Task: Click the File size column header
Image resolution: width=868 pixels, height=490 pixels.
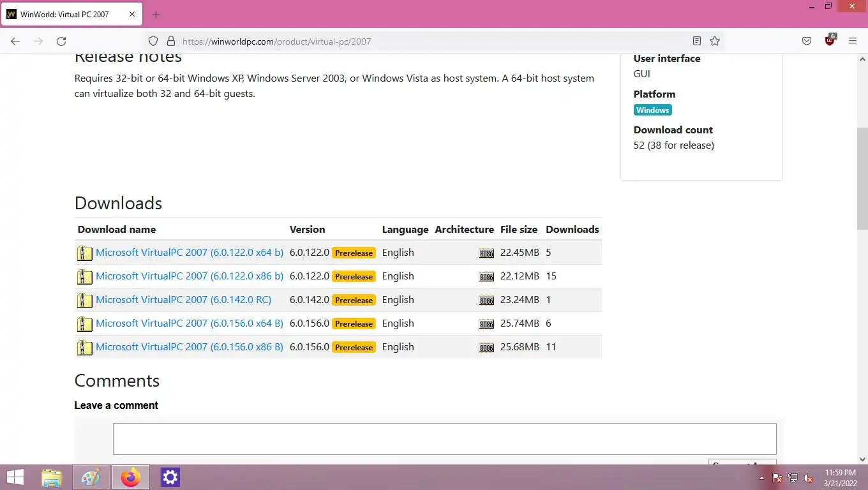Action: coord(519,229)
